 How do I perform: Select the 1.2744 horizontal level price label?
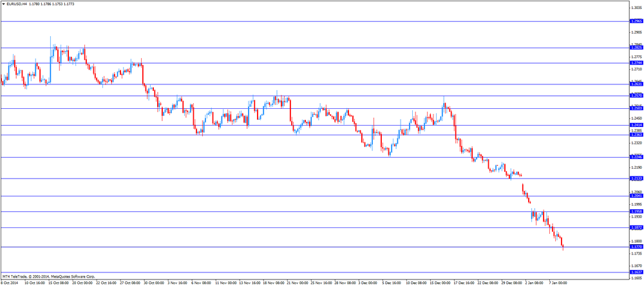coord(636,63)
